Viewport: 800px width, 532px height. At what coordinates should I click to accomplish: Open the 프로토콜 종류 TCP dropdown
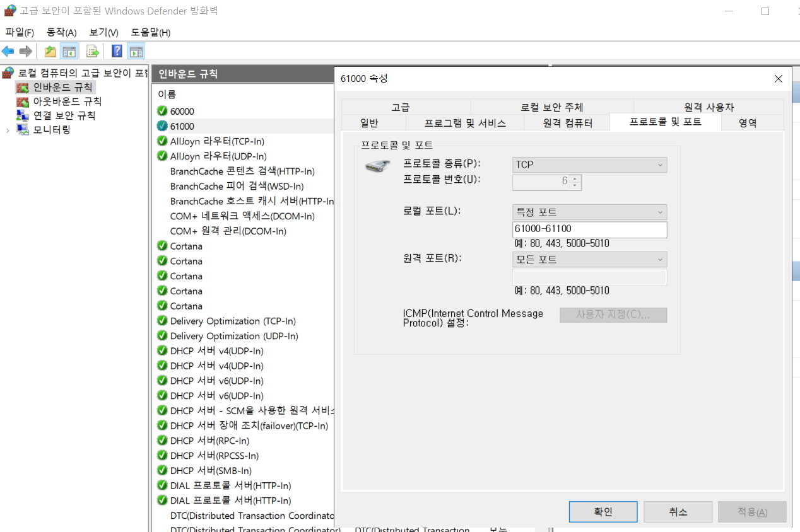(589, 165)
